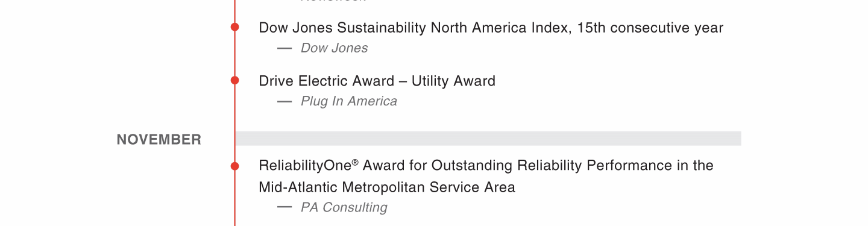Click the italic Plug In America attribution
Viewport: 868px width, 226px height.
pyautogui.click(x=348, y=101)
